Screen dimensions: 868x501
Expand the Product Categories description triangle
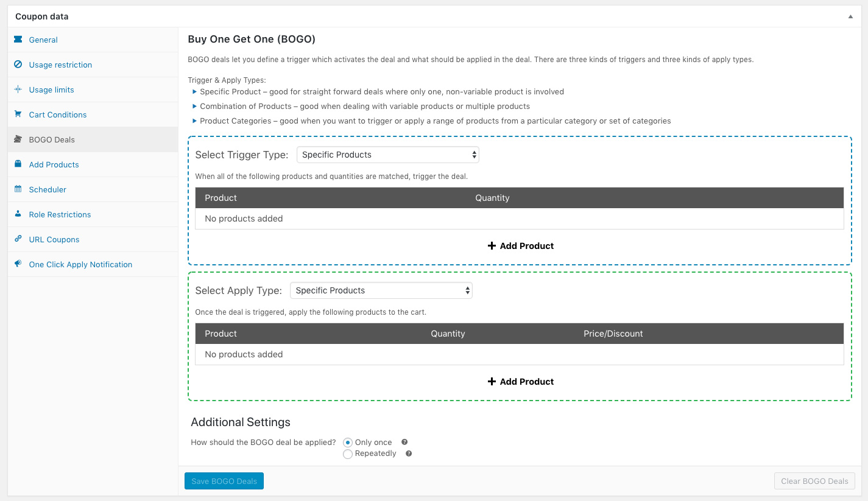tap(195, 121)
